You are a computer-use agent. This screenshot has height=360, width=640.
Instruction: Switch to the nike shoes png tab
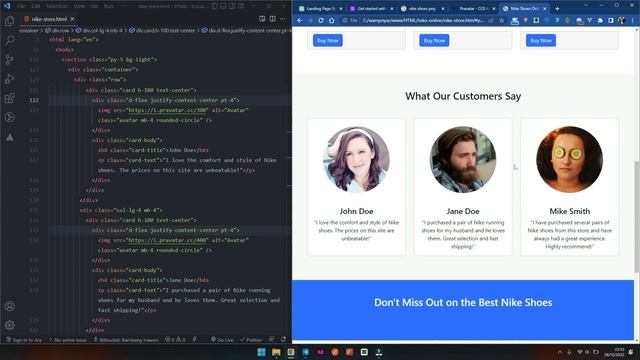click(422, 9)
